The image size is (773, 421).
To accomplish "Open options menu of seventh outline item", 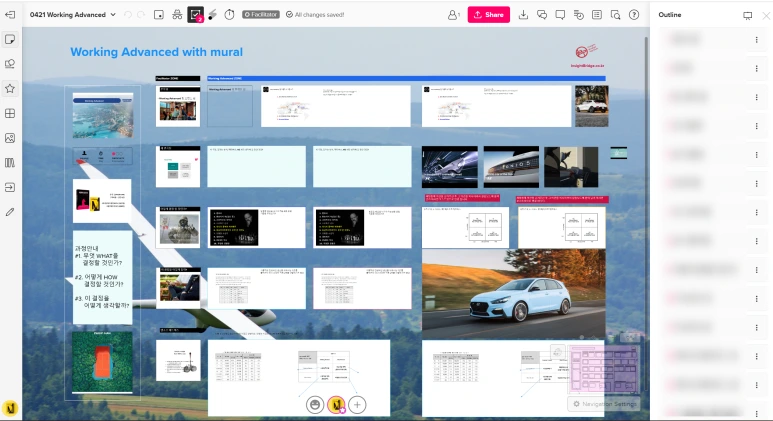I will coord(756,212).
